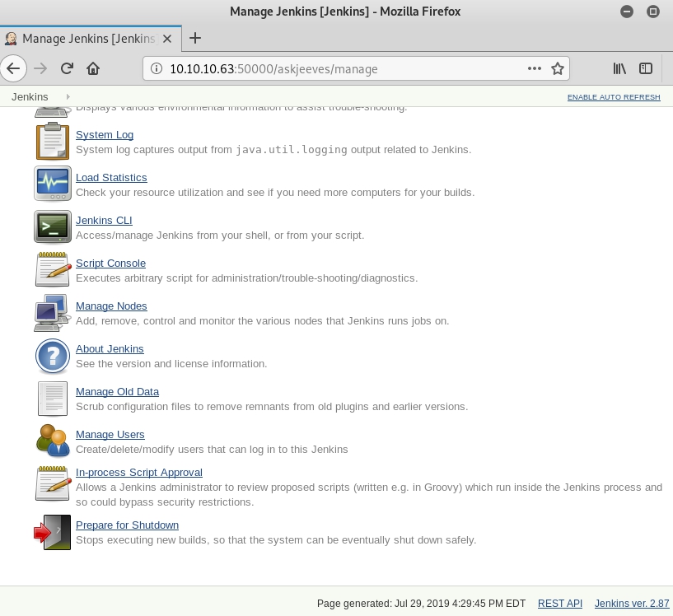Open a new tab with plus button
The image size is (673, 616).
[195, 38]
